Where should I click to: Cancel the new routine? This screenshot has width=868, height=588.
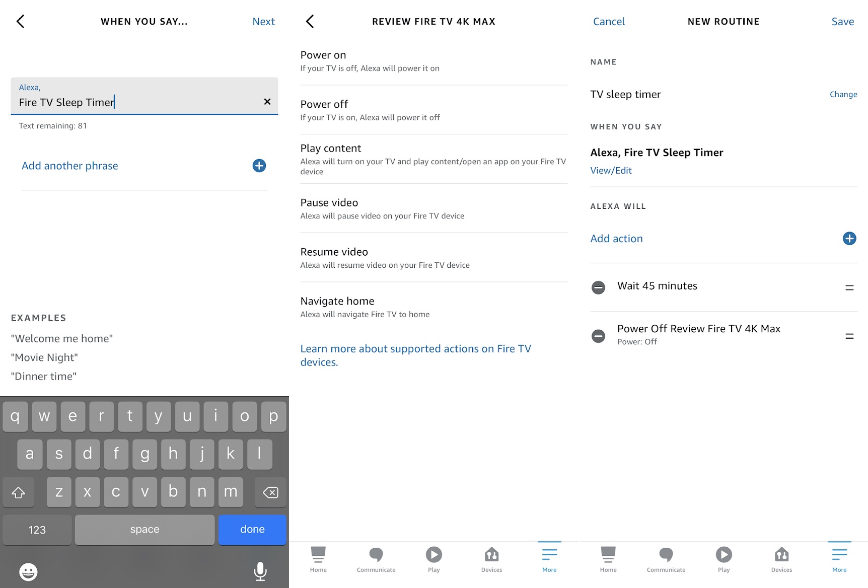coord(609,22)
